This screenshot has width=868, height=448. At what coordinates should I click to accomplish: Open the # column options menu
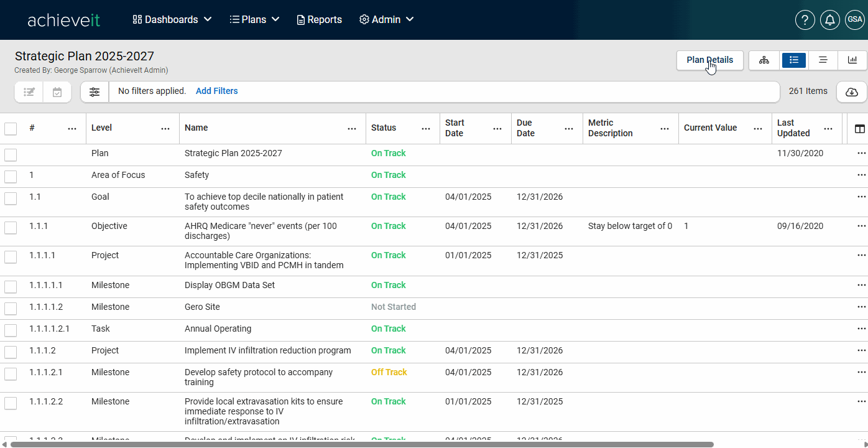(x=72, y=129)
